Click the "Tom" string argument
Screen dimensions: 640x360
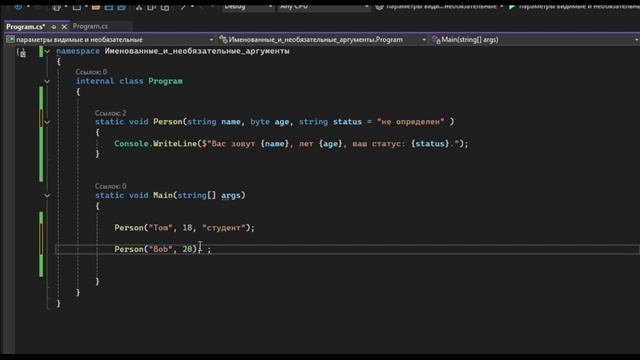pos(160,228)
